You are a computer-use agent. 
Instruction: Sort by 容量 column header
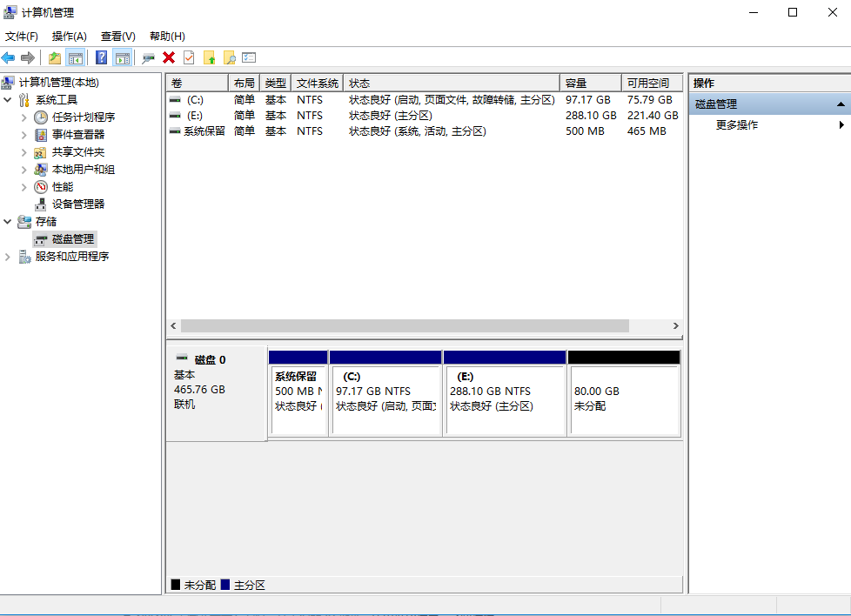[x=591, y=83]
